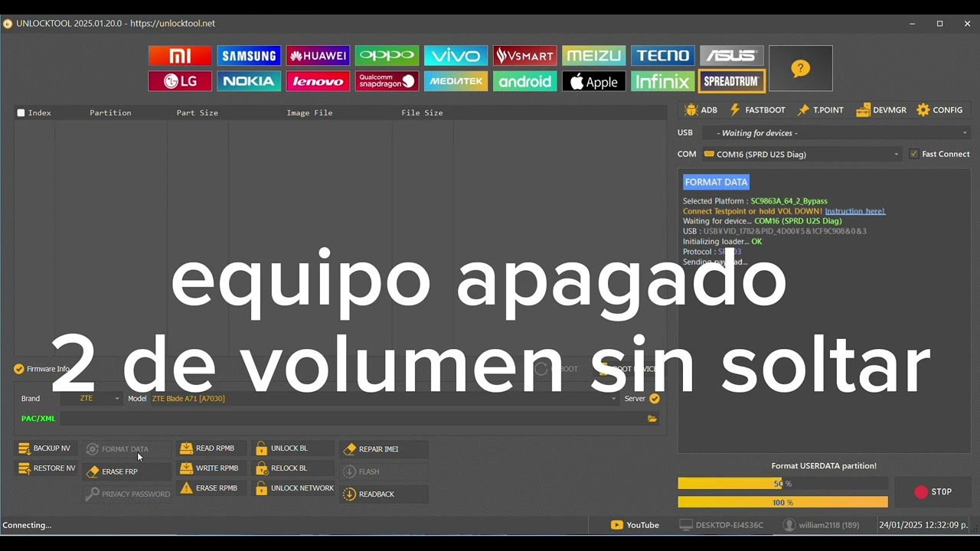Click the 100% progress bar
The image size is (980, 551).
coord(782,502)
